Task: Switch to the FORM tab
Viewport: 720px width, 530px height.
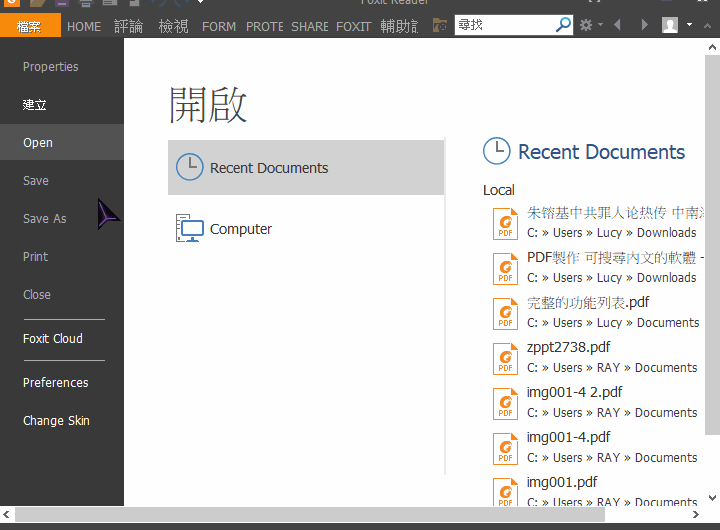Action: (x=219, y=27)
